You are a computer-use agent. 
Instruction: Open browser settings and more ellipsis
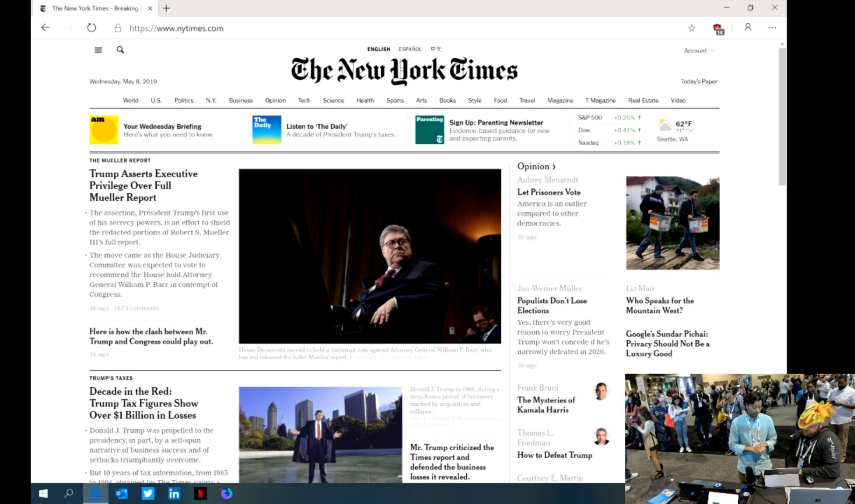tap(772, 28)
